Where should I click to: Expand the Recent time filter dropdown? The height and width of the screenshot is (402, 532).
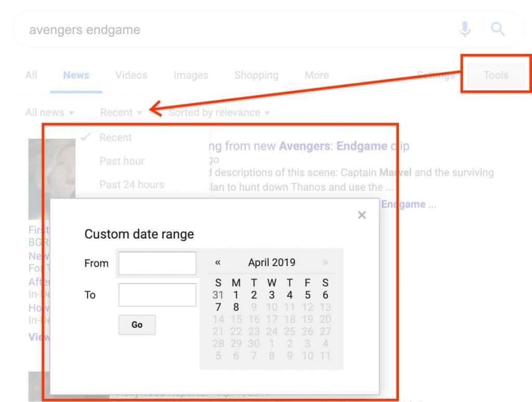121,113
